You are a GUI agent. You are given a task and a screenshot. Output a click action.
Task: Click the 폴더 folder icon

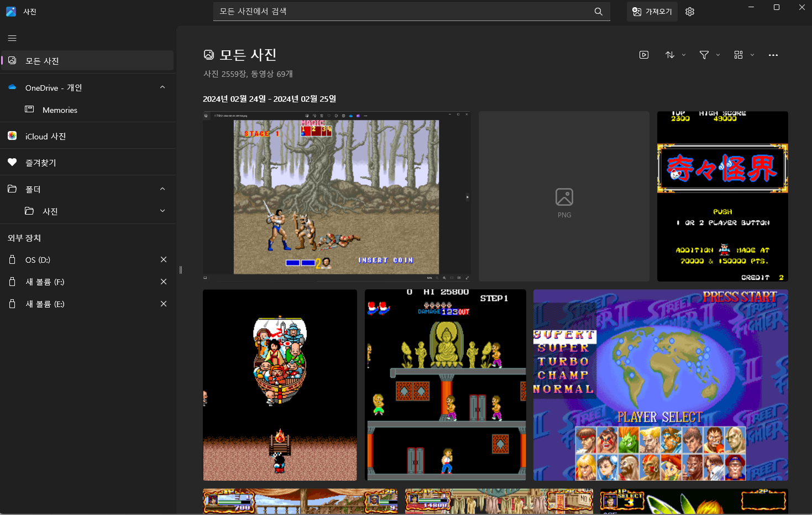coord(12,189)
